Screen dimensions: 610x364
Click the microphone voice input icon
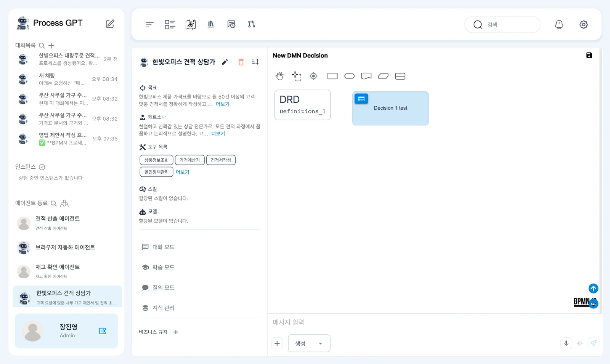[566, 343]
